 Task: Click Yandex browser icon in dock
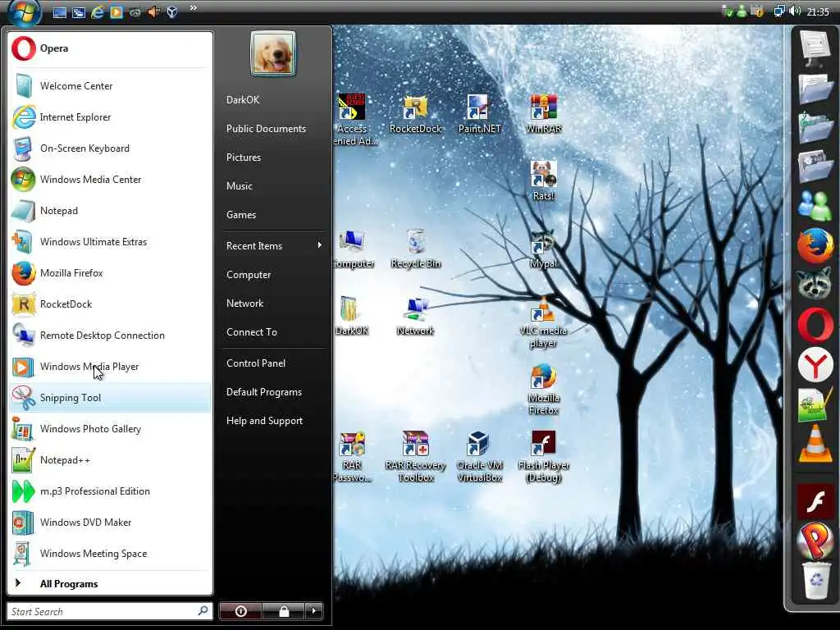[x=815, y=365]
